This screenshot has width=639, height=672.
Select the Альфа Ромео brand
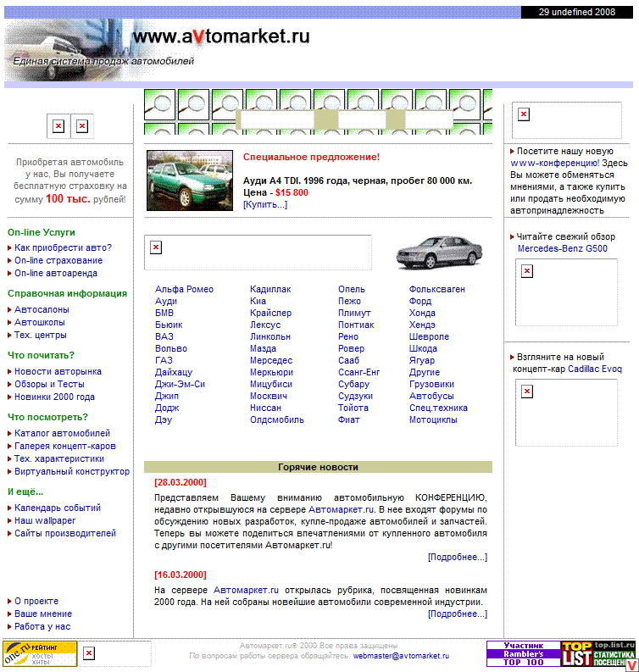click(184, 289)
